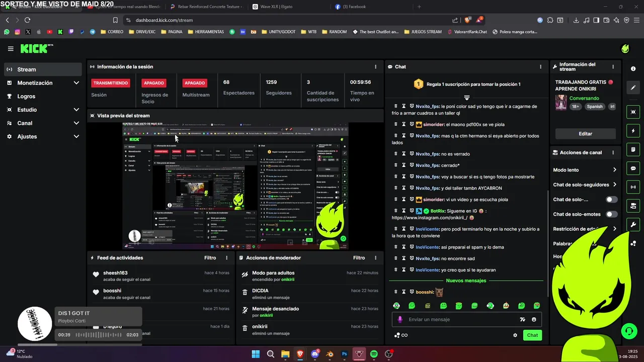Expand Modo lento options
Image resolution: width=644 pixels, height=362 pixels.
coord(614,170)
